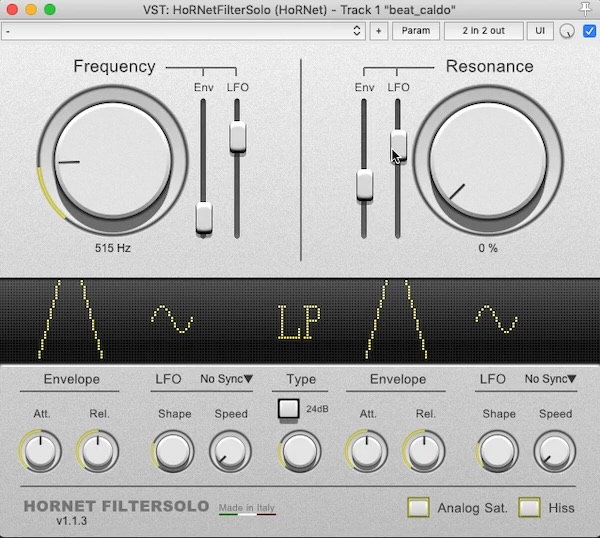Enable the Analog Sat. toggle
The height and width of the screenshot is (538, 600).
coord(419,507)
